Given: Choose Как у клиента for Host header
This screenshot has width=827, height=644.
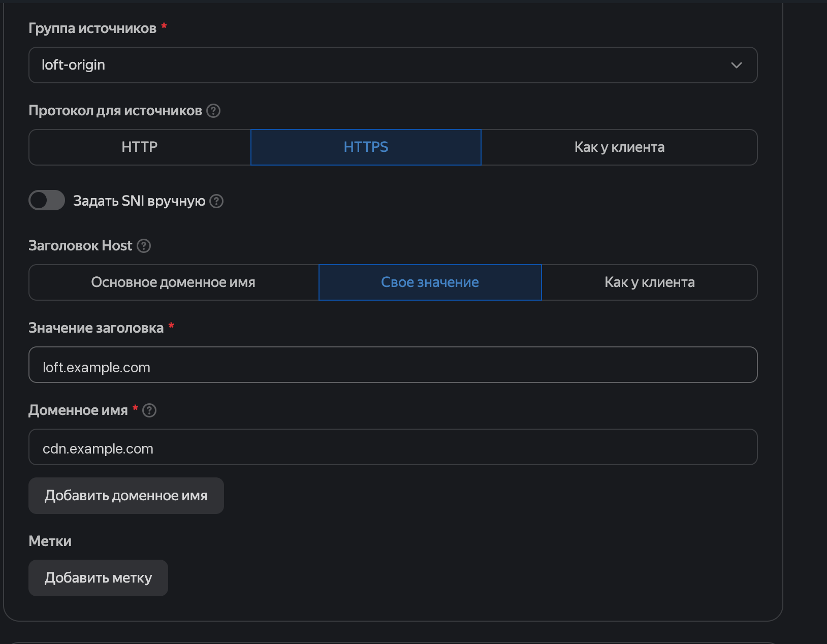Looking at the screenshot, I should click(x=649, y=282).
